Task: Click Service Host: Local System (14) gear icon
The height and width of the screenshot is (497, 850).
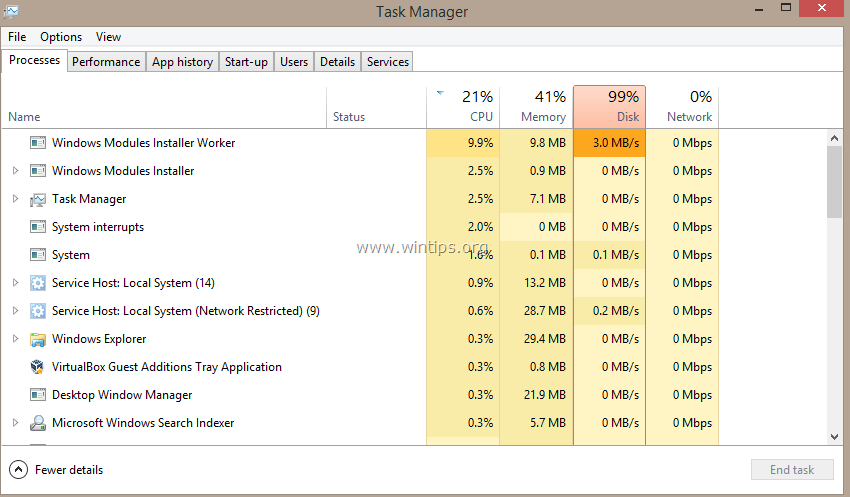Action: pyautogui.click(x=38, y=283)
